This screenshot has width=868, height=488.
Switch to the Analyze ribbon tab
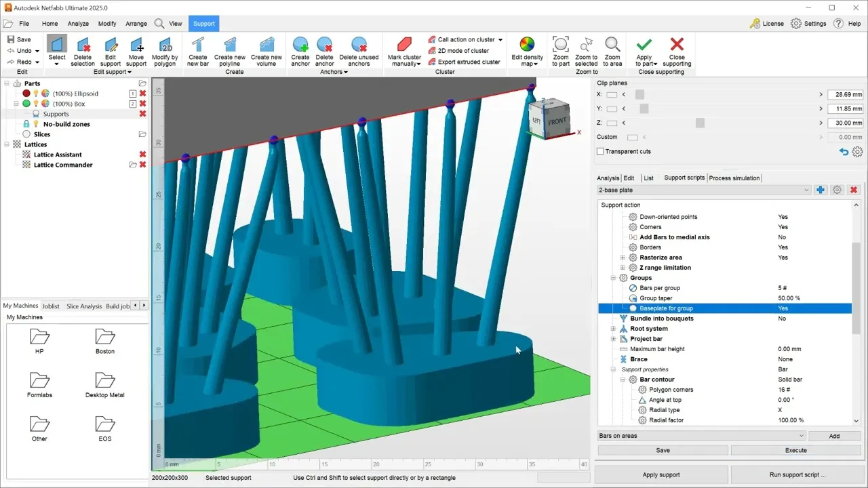pos(78,24)
